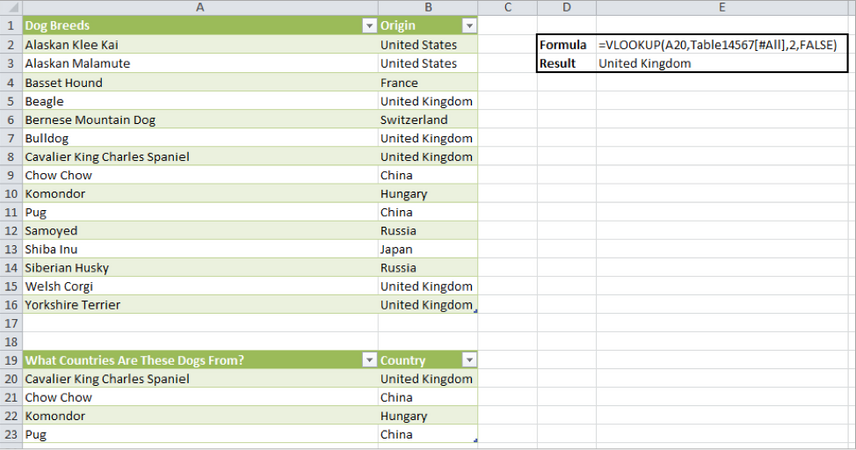The width and height of the screenshot is (856, 450).
Task: Select United Kingdom in the Beagle row
Action: click(x=428, y=101)
